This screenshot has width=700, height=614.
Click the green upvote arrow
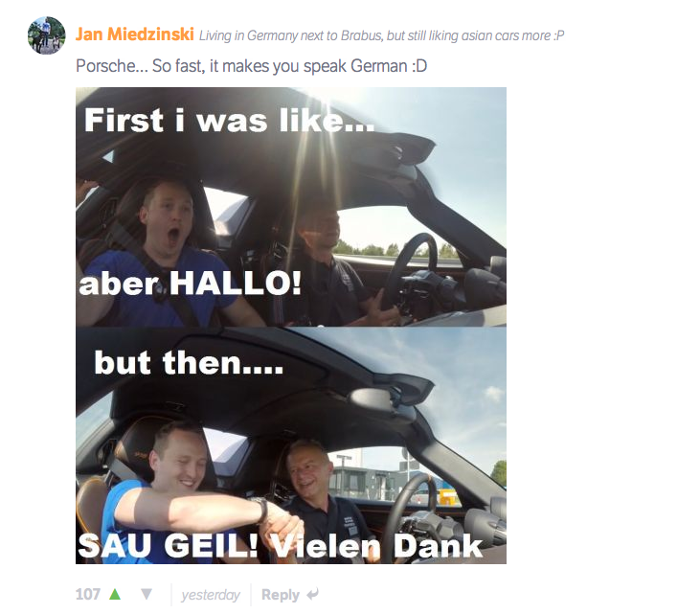tap(115, 594)
